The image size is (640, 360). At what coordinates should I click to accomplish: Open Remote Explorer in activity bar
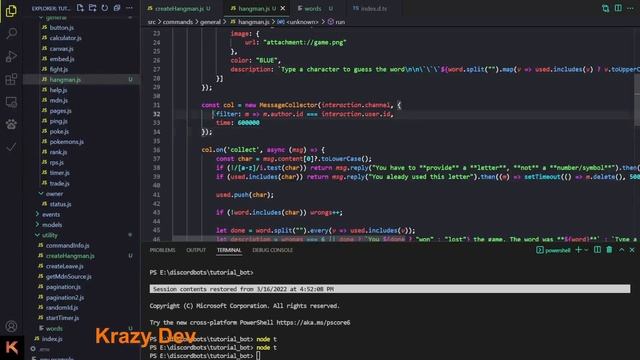(11, 102)
